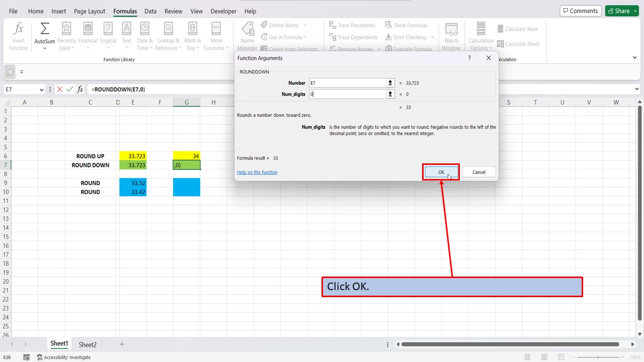Toggle Show Formulas on
Image resolution: width=644 pixels, height=362 pixels.
tap(407, 25)
